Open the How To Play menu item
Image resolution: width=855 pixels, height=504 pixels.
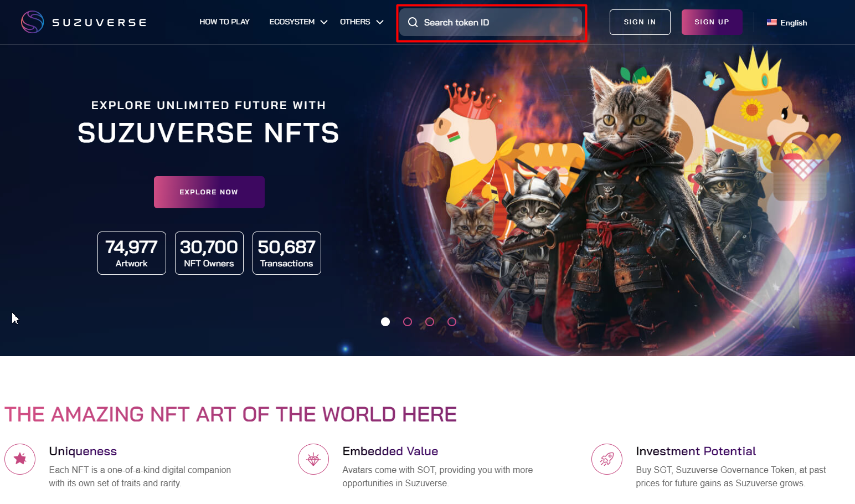(x=224, y=22)
